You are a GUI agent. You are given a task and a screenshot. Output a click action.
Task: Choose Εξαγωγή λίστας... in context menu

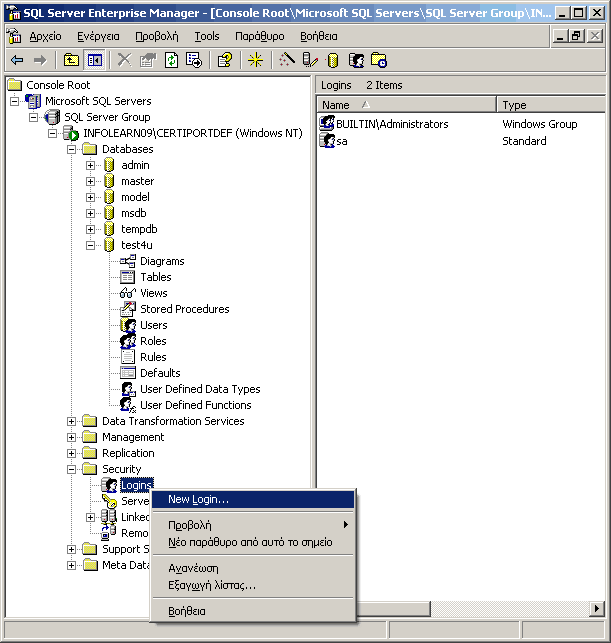253,585
